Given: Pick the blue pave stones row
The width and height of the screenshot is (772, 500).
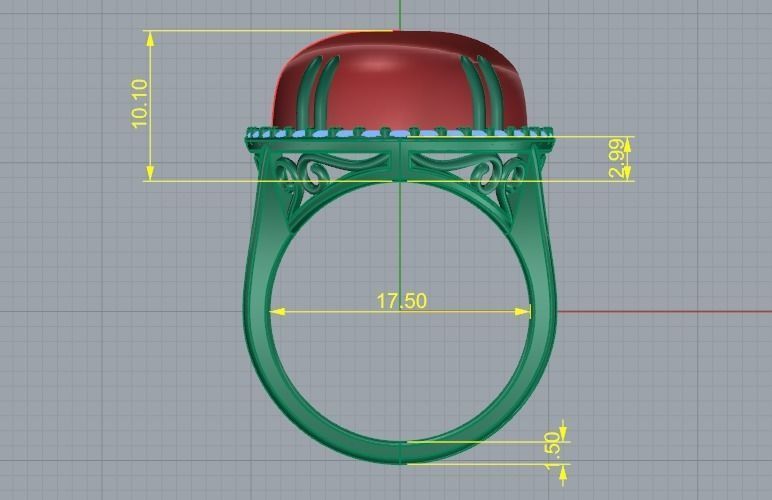Looking at the screenshot, I should click(x=399, y=133).
